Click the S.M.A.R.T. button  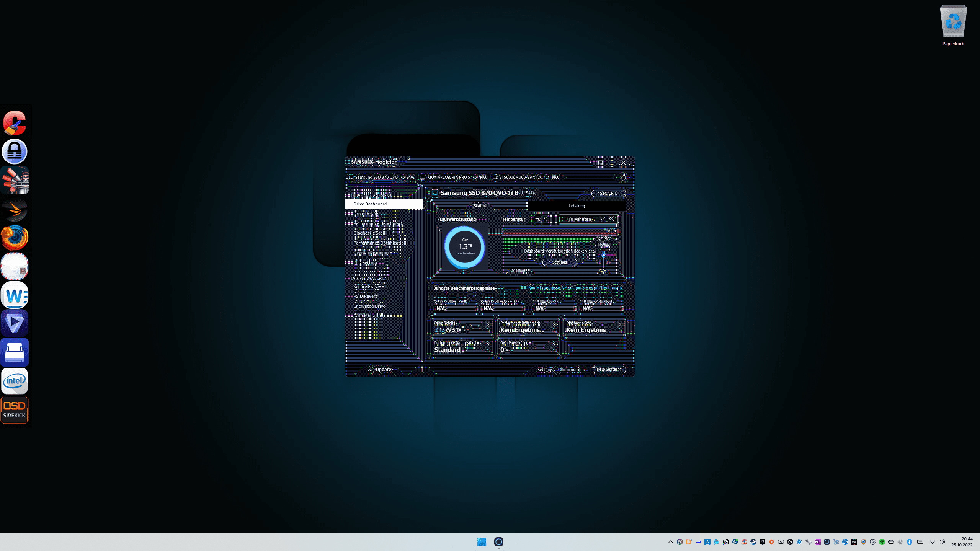(x=608, y=193)
